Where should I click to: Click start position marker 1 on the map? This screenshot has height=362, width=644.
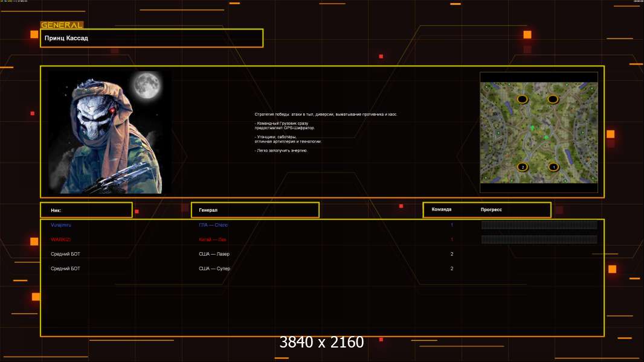point(553,167)
